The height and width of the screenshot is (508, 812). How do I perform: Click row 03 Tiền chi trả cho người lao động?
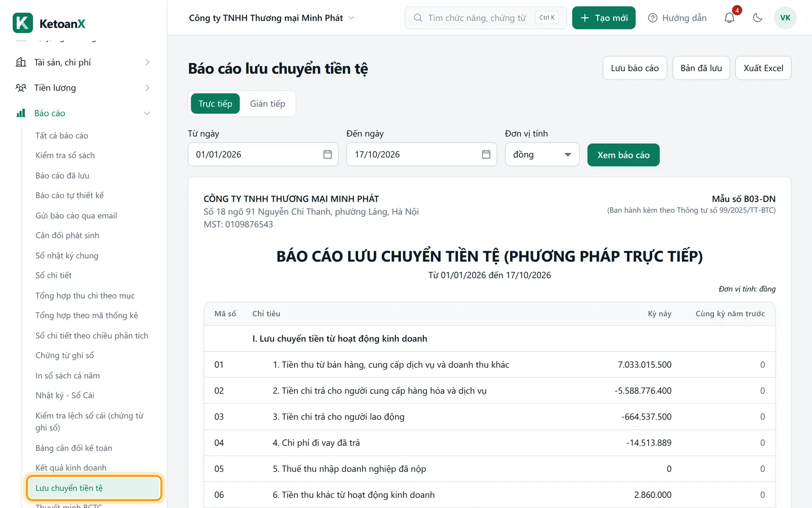tap(490, 417)
